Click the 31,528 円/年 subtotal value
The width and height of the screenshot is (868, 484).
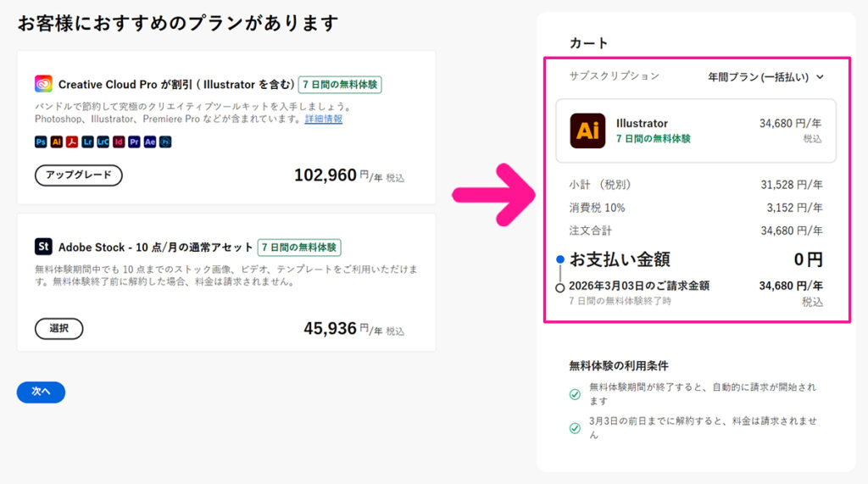[x=792, y=185]
